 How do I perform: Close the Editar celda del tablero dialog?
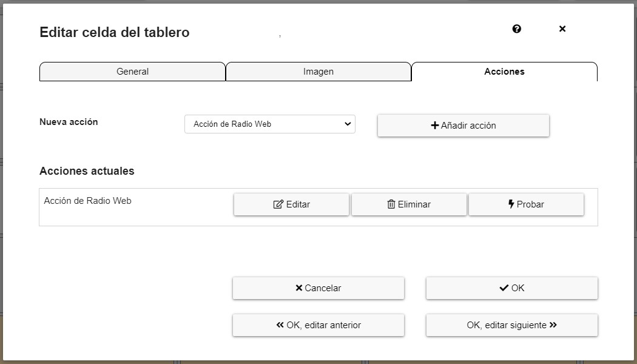pos(562,29)
